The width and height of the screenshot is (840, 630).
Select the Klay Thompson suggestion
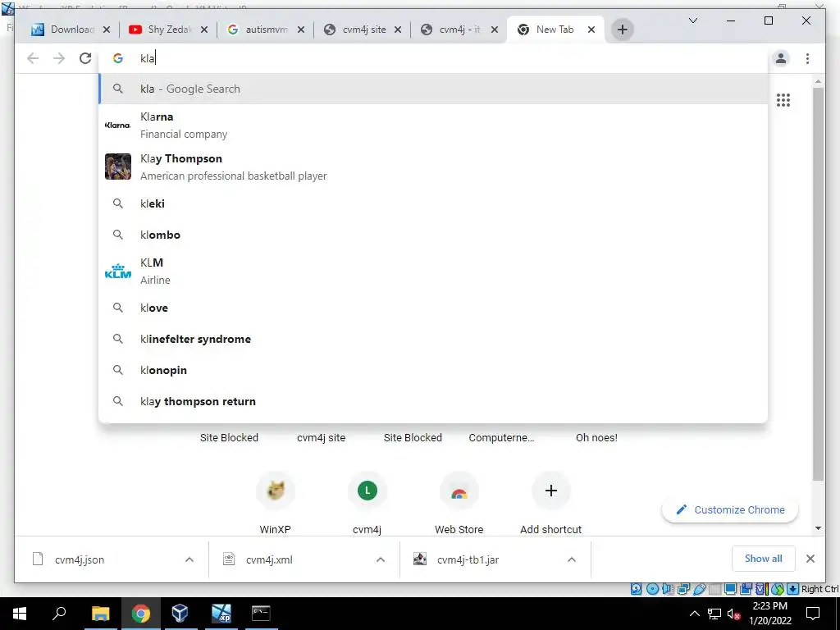[433, 167]
